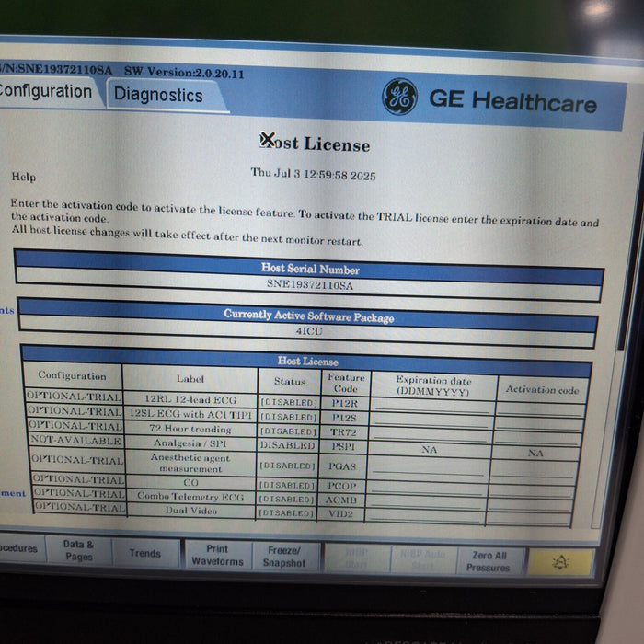
Task: Select the active software package 4ICU
Action: [309, 331]
